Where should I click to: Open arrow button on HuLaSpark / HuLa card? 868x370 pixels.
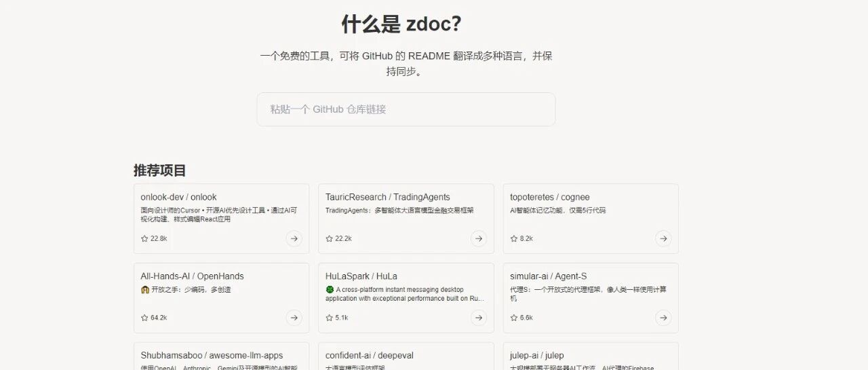point(479,318)
